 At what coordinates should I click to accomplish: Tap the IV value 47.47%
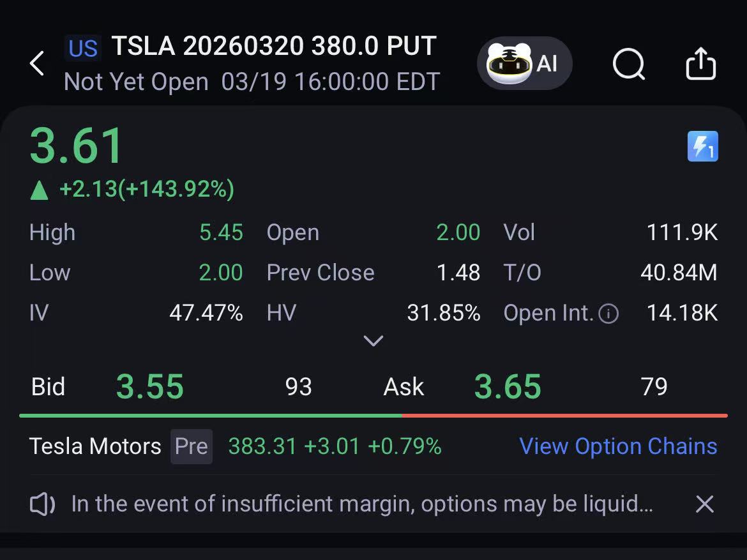pos(206,313)
